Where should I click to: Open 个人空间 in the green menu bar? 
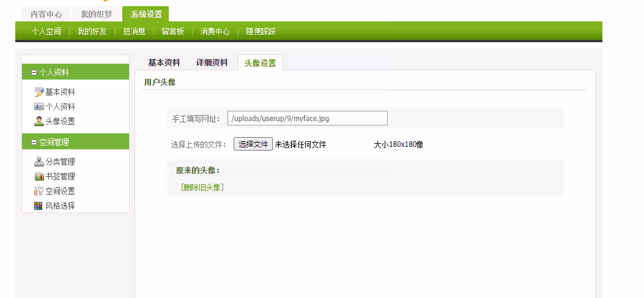point(46,31)
